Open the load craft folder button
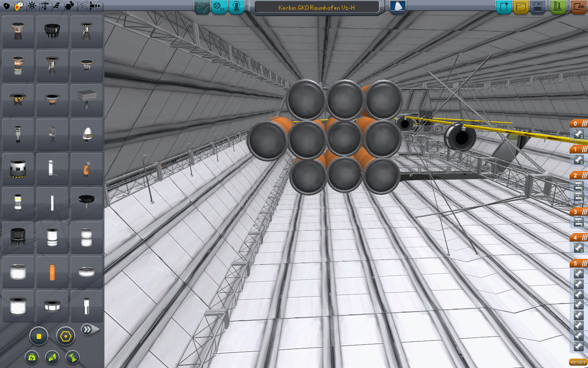 tap(521, 7)
